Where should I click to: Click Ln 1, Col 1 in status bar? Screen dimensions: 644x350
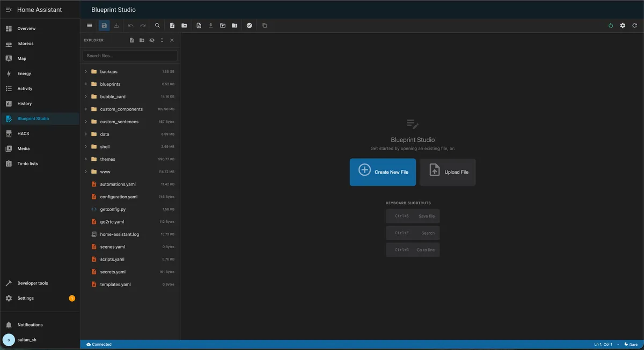(603, 345)
